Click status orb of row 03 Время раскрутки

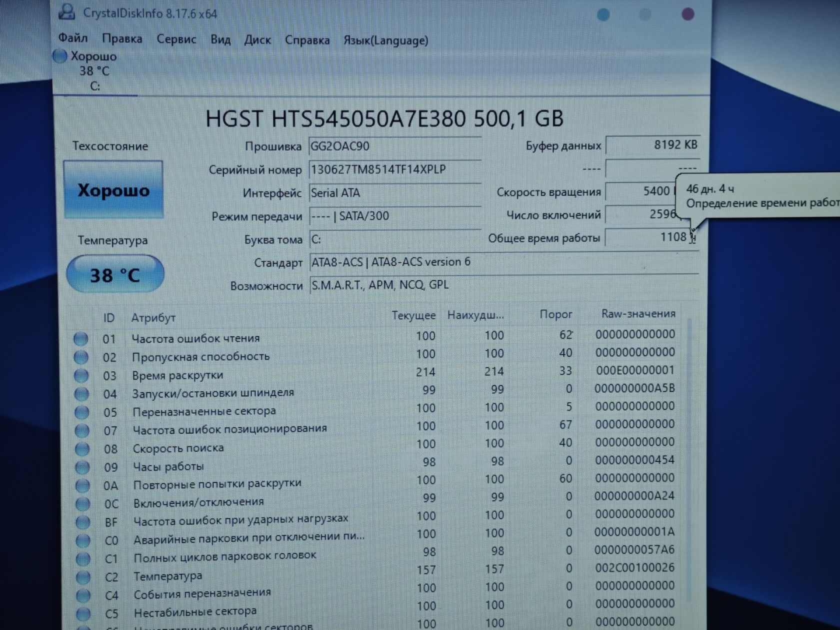click(x=81, y=375)
